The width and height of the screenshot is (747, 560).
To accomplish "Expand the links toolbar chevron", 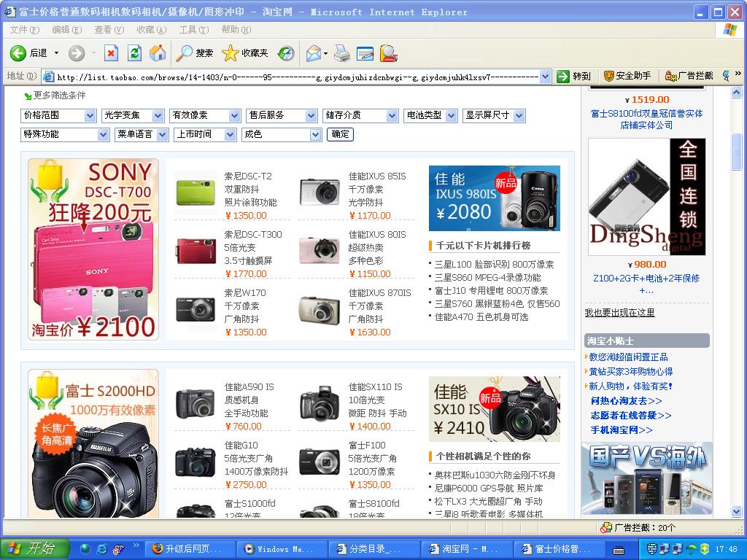I will coord(738,74).
